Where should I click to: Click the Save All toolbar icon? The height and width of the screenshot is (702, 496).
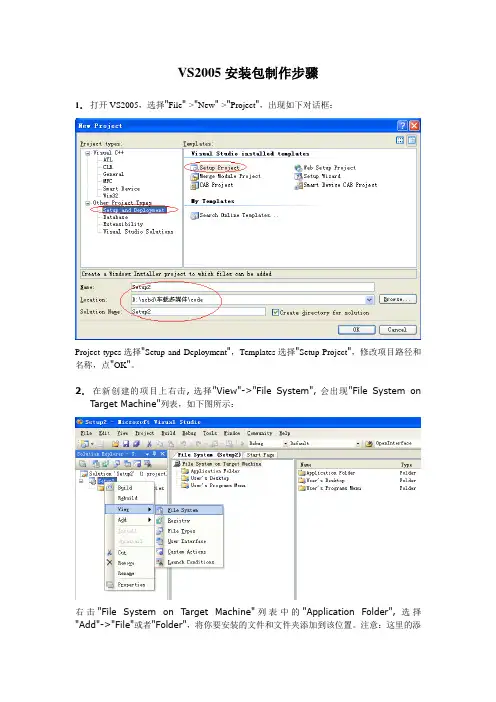click(136, 443)
